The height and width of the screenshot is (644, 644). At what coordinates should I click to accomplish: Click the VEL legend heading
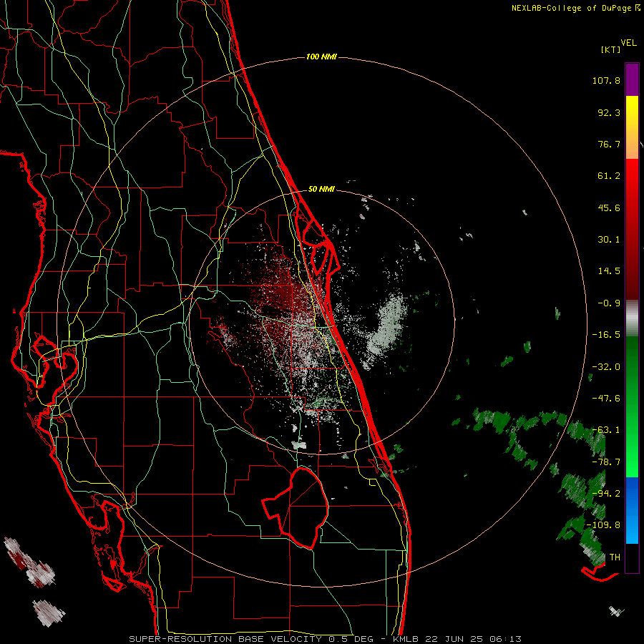(x=628, y=42)
